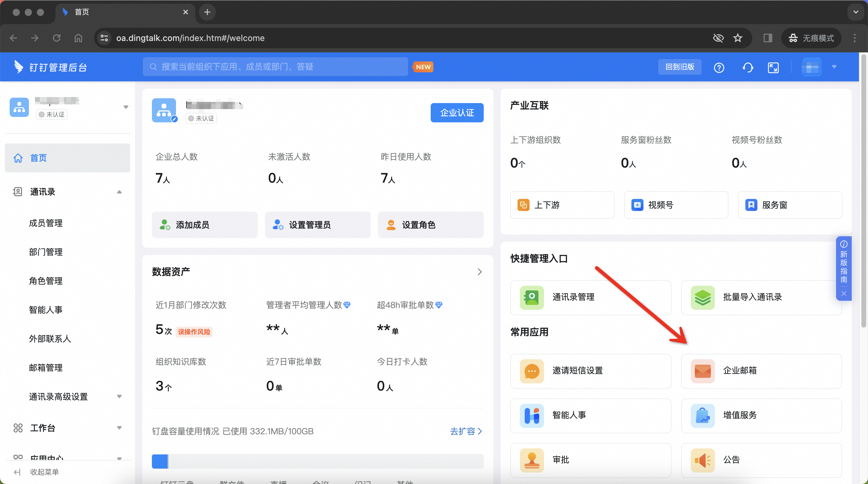Click the 钉盘 storage usage progress bar
The width and height of the screenshot is (868, 484).
click(x=317, y=461)
